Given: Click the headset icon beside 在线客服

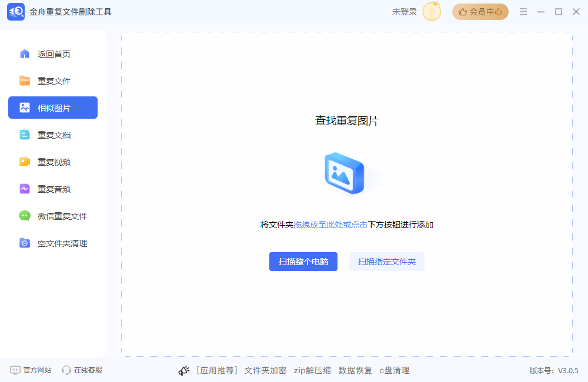Looking at the screenshot, I should pos(66,370).
